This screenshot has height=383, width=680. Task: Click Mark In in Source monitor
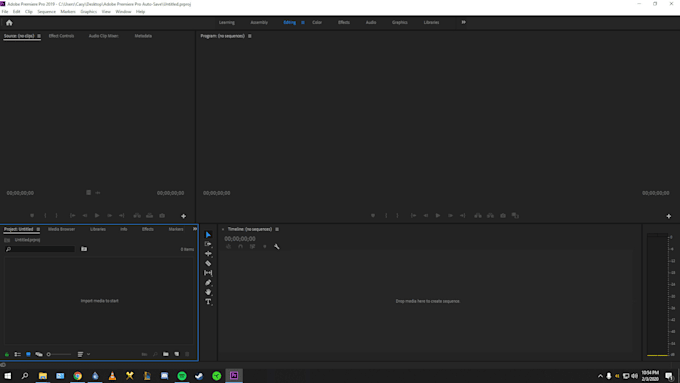click(45, 216)
